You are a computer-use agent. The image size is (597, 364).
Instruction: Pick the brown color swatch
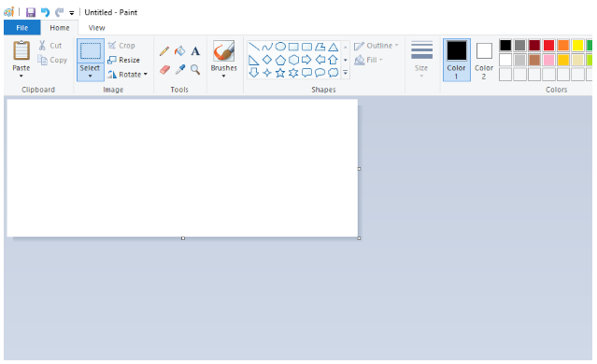pyautogui.click(x=534, y=60)
